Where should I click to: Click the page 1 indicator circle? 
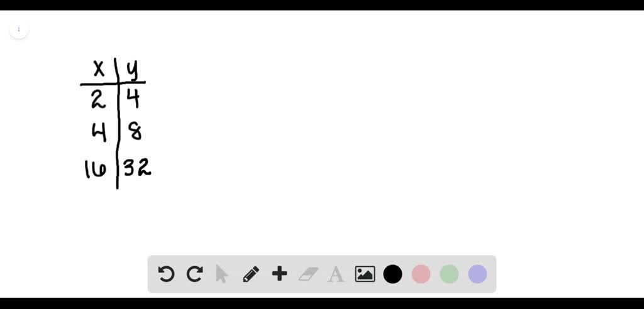(x=18, y=29)
